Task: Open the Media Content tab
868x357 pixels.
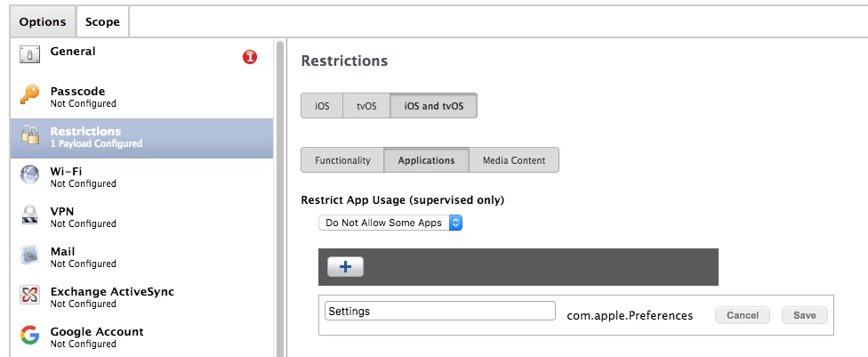Action: coord(514,160)
